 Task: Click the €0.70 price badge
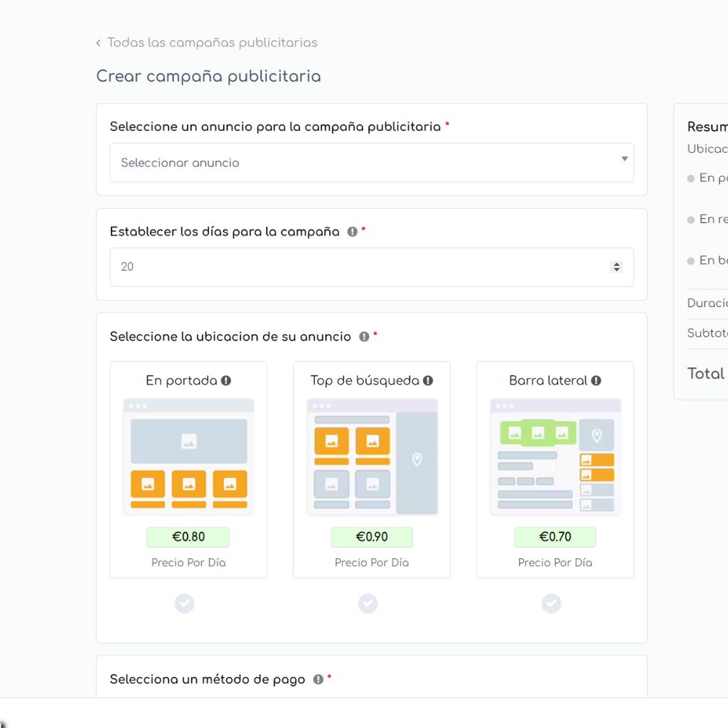tap(555, 537)
